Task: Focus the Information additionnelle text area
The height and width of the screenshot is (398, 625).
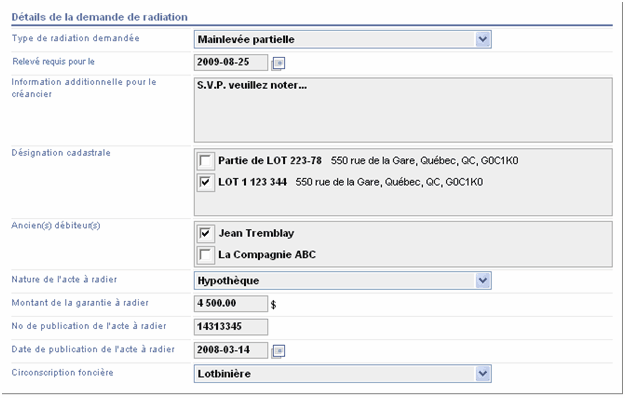Action: (x=403, y=110)
